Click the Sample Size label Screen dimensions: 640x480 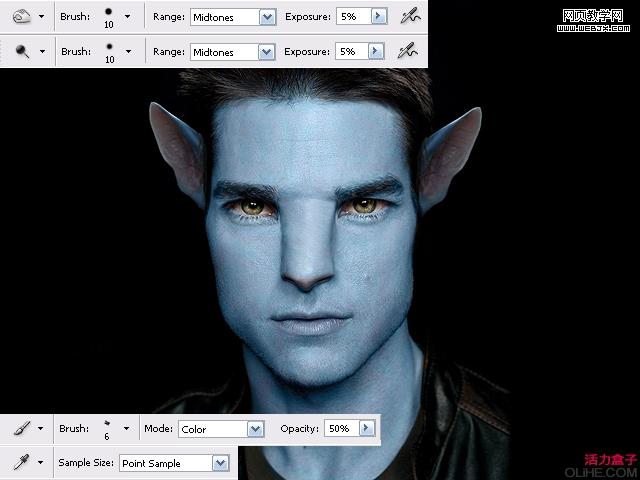click(x=86, y=462)
